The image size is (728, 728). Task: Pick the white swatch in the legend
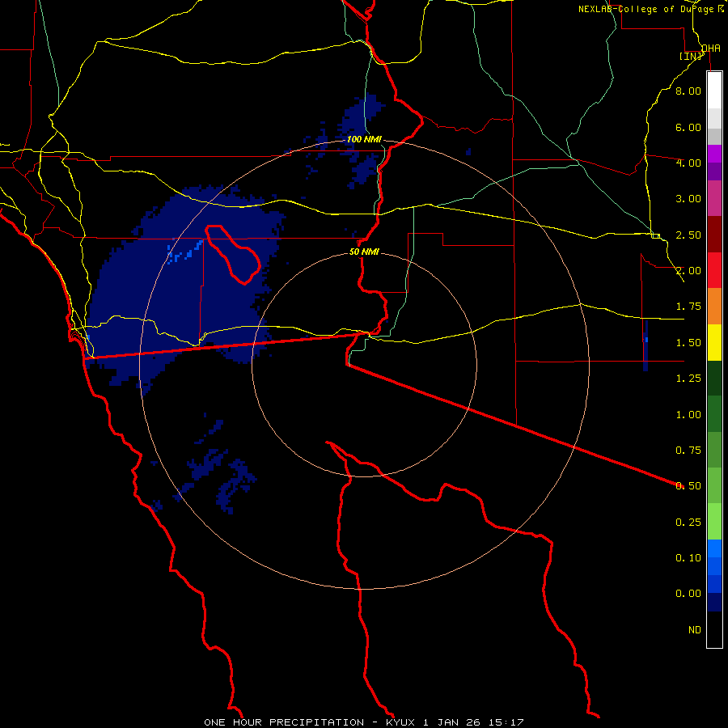(x=714, y=90)
